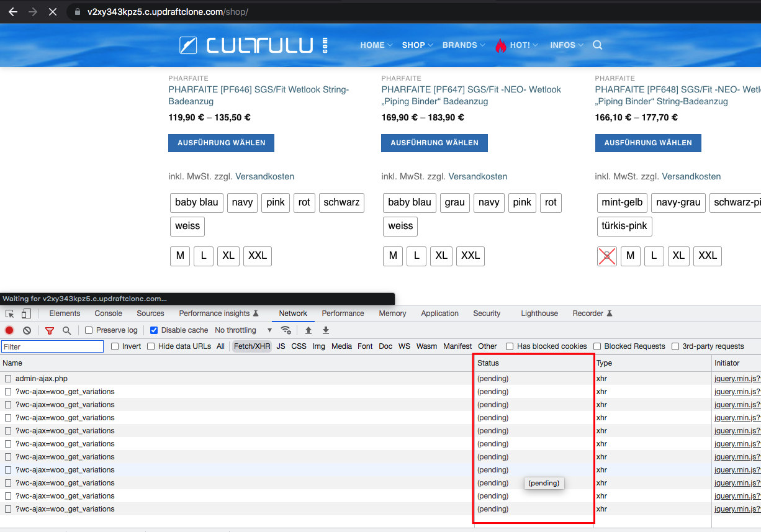Screen dimensions: 761x532
Task: Toggle the Preserve log checkbox
Action: coord(89,330)
